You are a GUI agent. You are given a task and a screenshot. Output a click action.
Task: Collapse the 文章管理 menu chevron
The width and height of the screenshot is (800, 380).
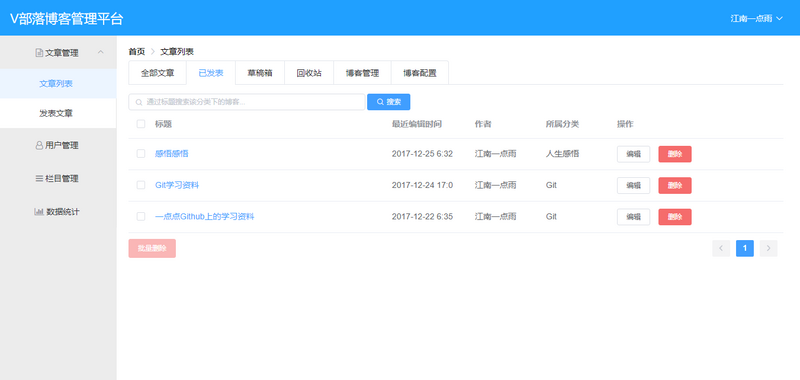pyautogui.click(x=101, y=52)
